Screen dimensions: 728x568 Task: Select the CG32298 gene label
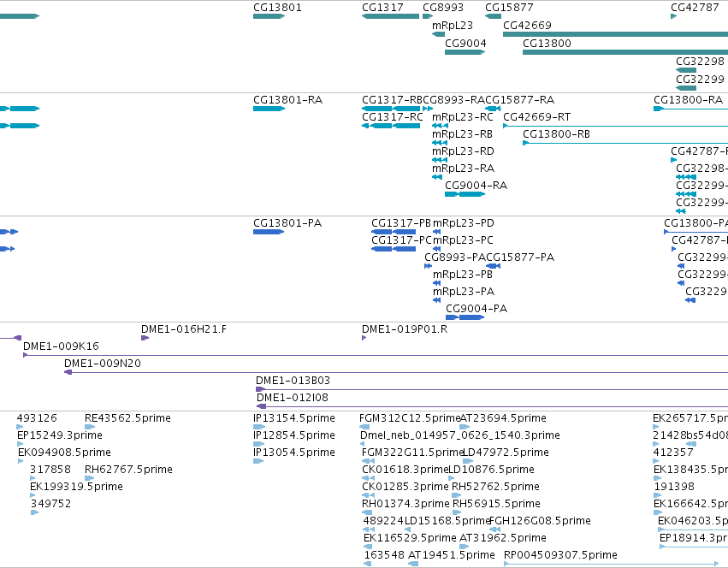(x=700, y=62)
